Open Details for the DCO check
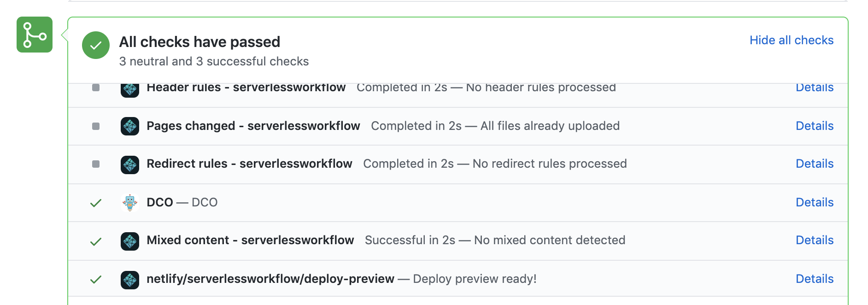868x305 pixels. pyautogui.click(x=815, y=202)
